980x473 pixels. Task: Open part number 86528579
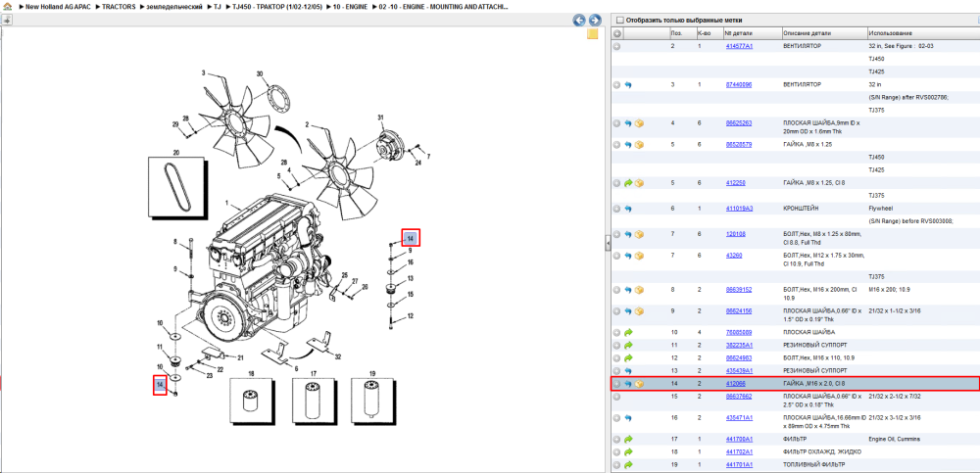[739, 144]
